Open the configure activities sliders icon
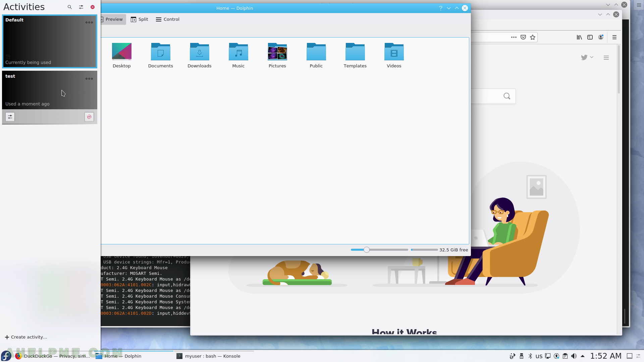The width and height of the screenshot is (644, 362). click(81, 7)
